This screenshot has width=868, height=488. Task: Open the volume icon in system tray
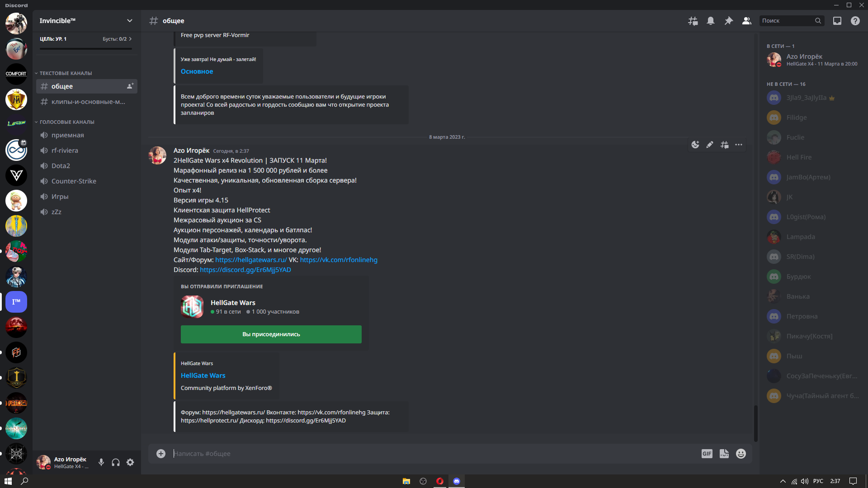tap(805, 481)
